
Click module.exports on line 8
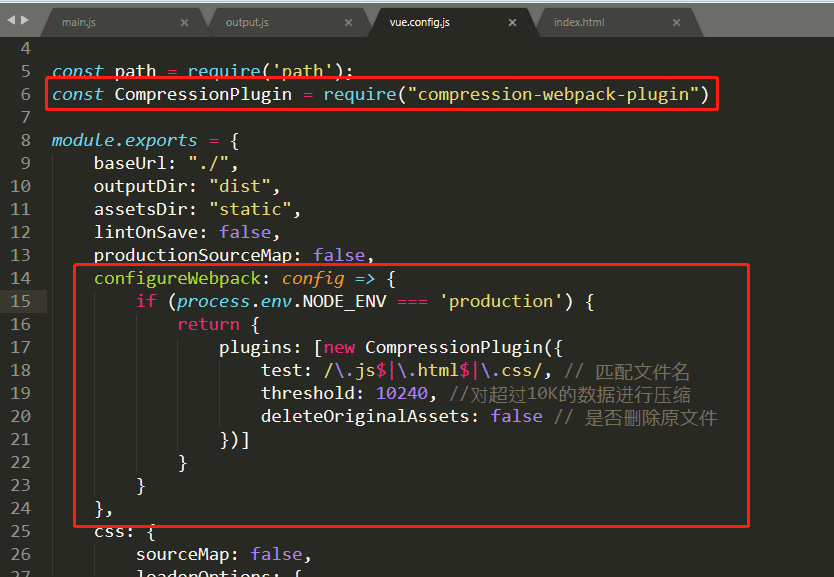pyautogui.click(x=124, y=140)
